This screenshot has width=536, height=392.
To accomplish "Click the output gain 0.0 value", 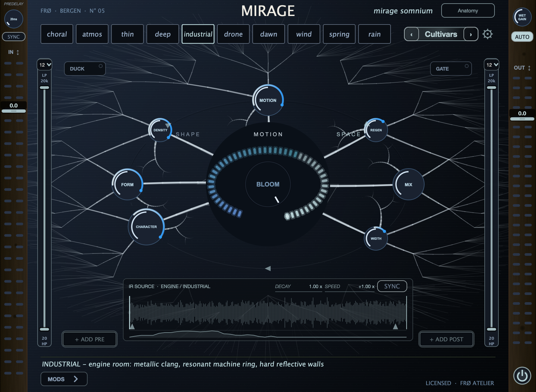I will pyautogui.click(x=522, y=113).
